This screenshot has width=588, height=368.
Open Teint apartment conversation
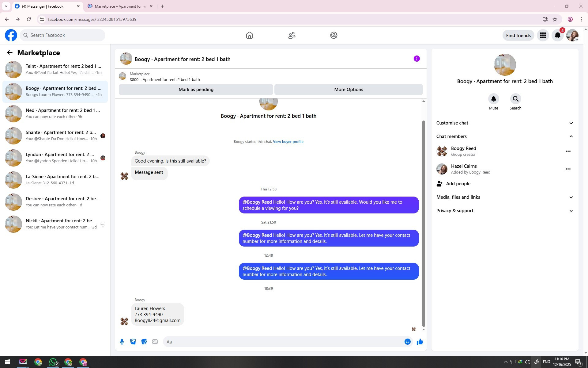55,70
